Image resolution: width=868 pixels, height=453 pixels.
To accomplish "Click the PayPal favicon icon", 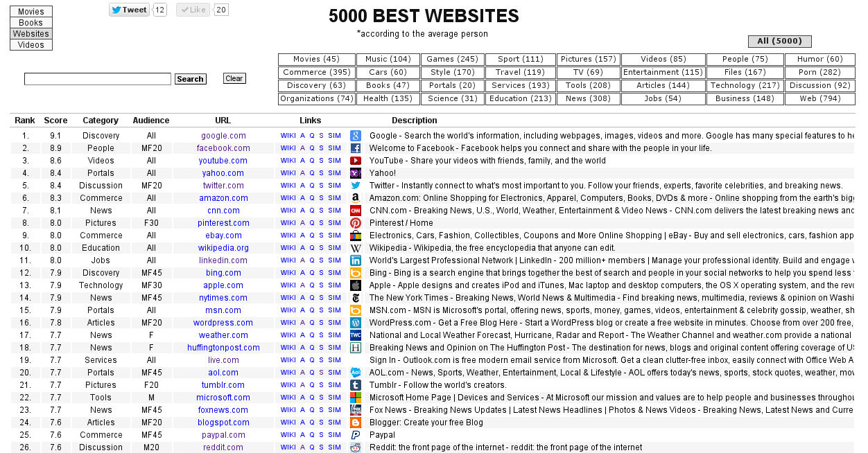I will coord(356,435).
